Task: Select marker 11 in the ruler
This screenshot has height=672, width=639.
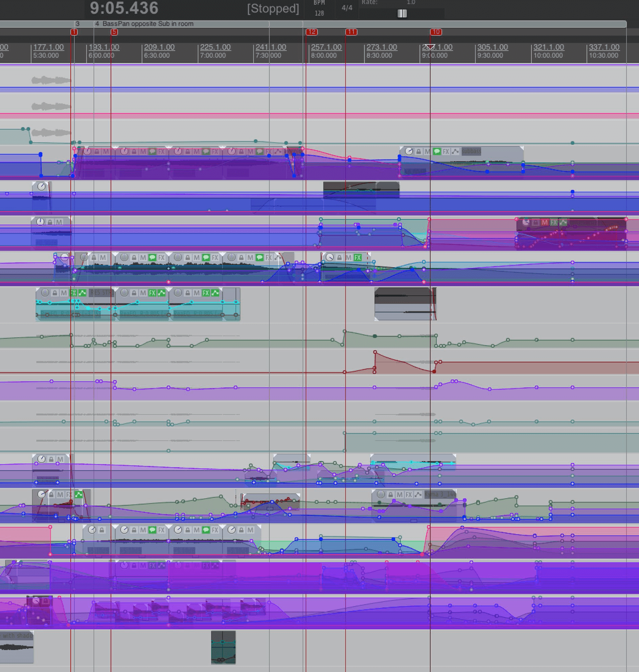Action: coord(351,32)
